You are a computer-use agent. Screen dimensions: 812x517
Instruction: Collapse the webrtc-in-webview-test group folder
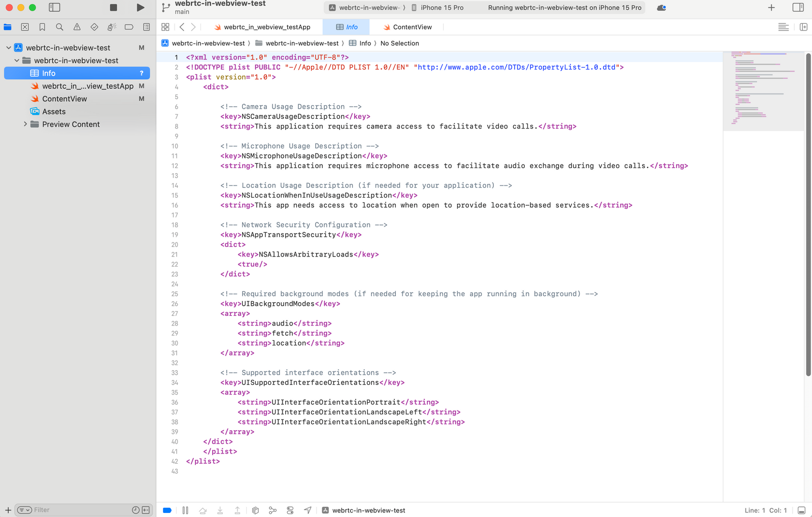pyautogui.click(x=17, y=60)
